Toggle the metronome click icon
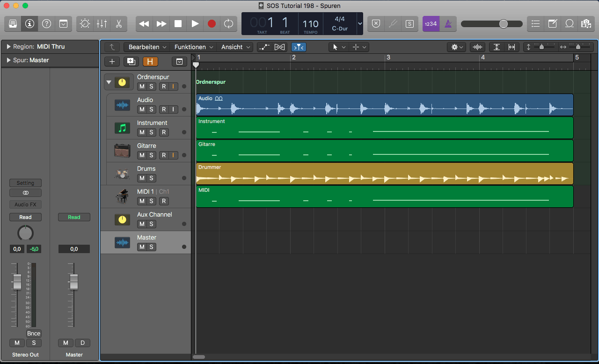 pyautogui.click(x=448, y=24)
